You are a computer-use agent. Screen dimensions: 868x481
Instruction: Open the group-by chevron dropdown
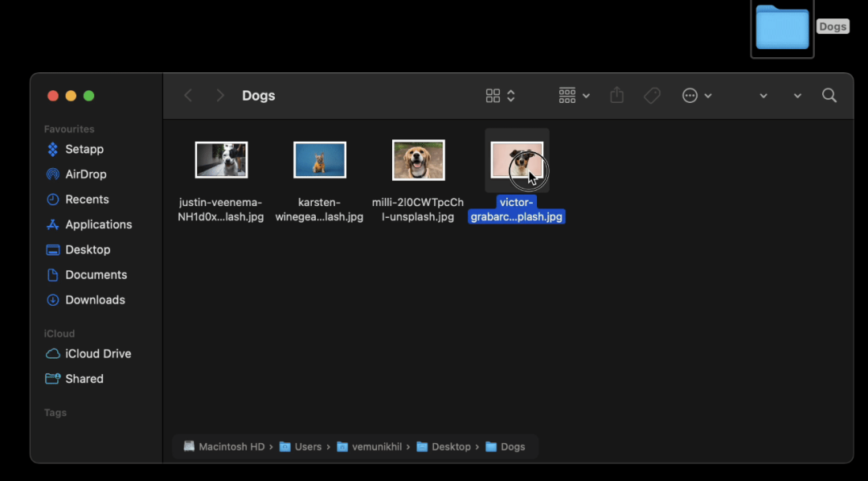586,95
